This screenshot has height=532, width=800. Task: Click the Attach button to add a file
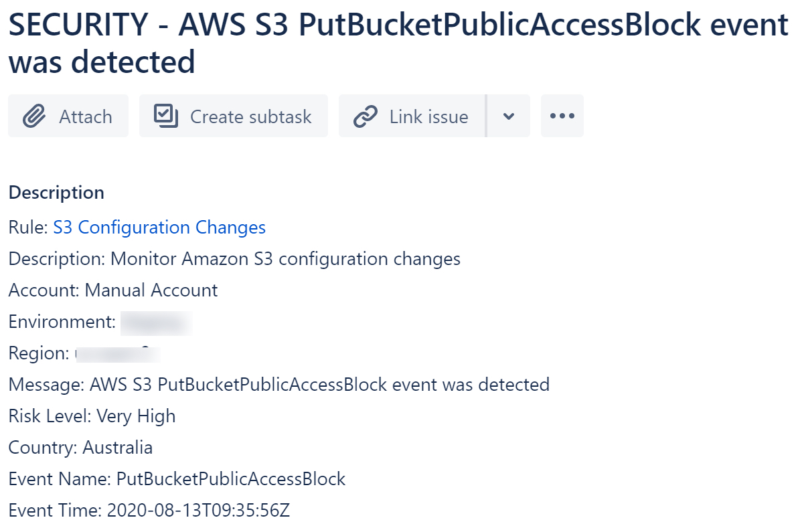click(68, 116)
